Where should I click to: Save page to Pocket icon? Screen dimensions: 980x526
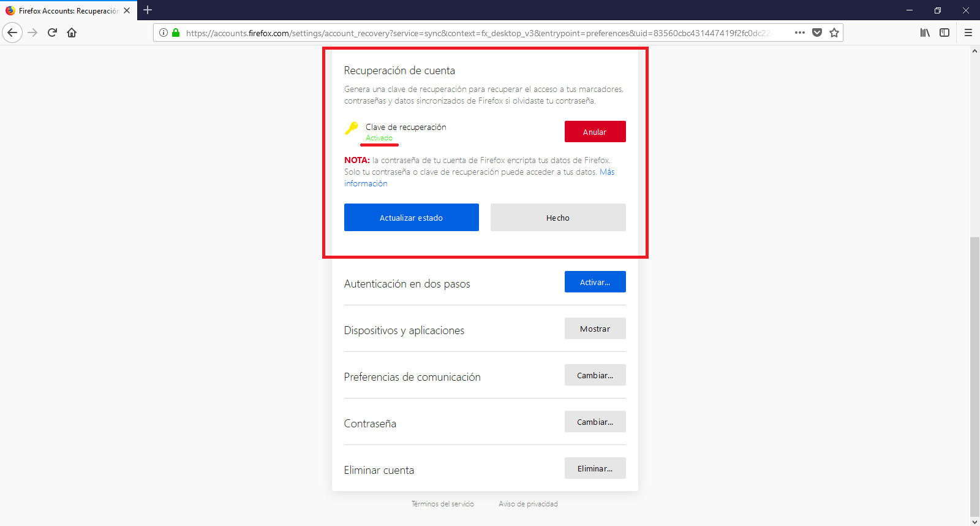[x=817, y=32]
